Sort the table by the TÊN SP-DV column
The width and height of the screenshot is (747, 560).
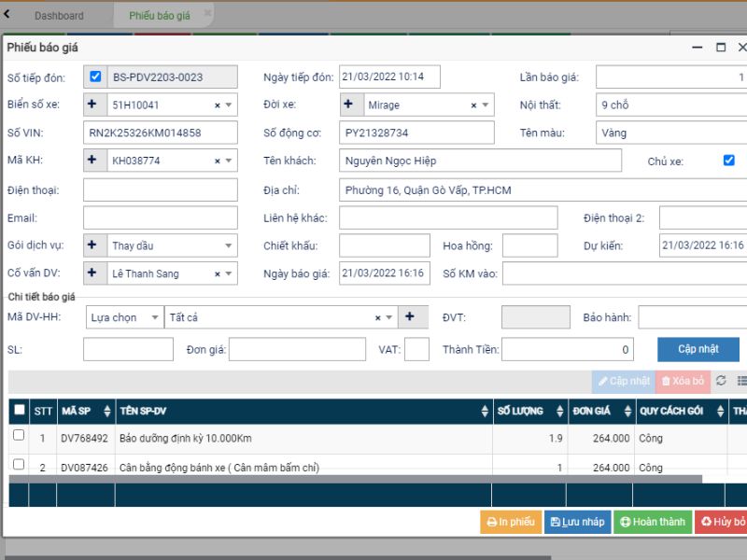click(x=484, y=412)
